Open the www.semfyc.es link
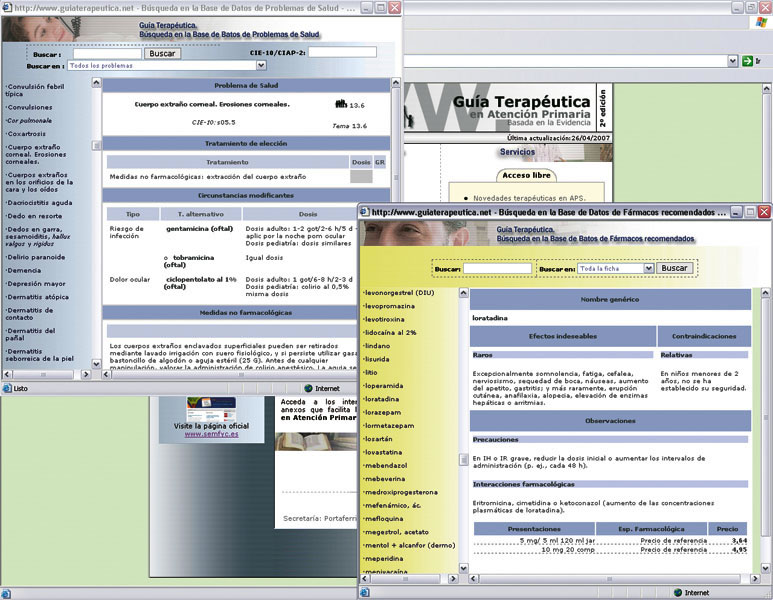The height and width of the screenshot is (600, 773). 211,434
